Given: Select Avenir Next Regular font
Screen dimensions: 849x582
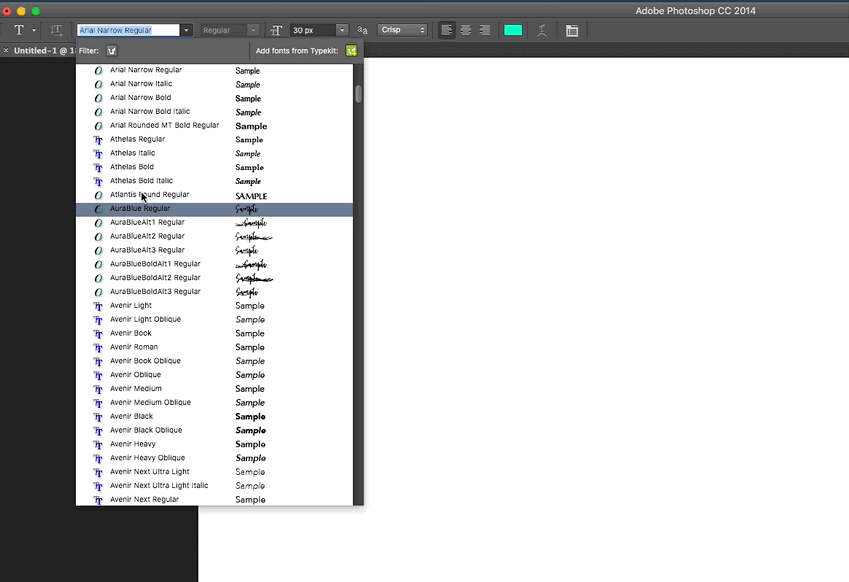Looking at the screenshot, I should coord(214,500).
